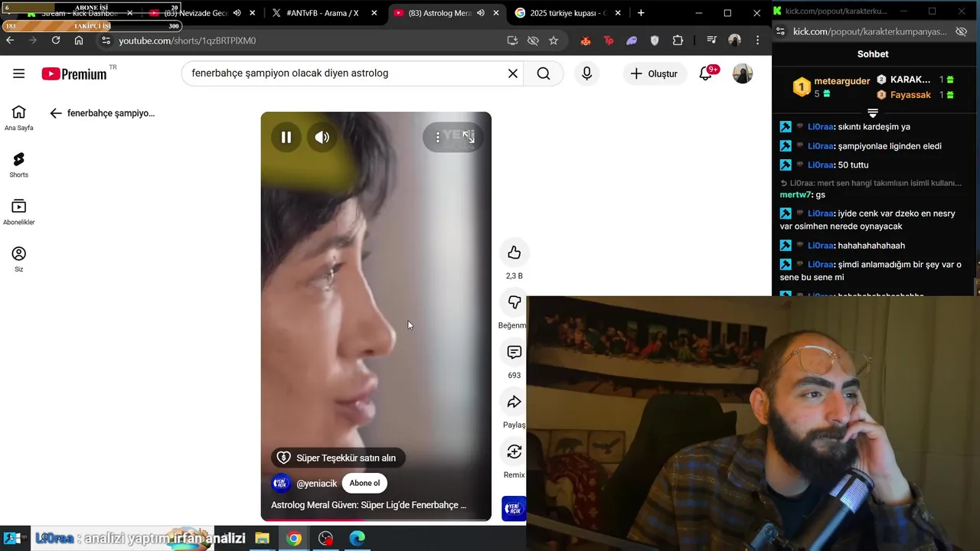Open YouTube account avatar menu

pos(743,73)
